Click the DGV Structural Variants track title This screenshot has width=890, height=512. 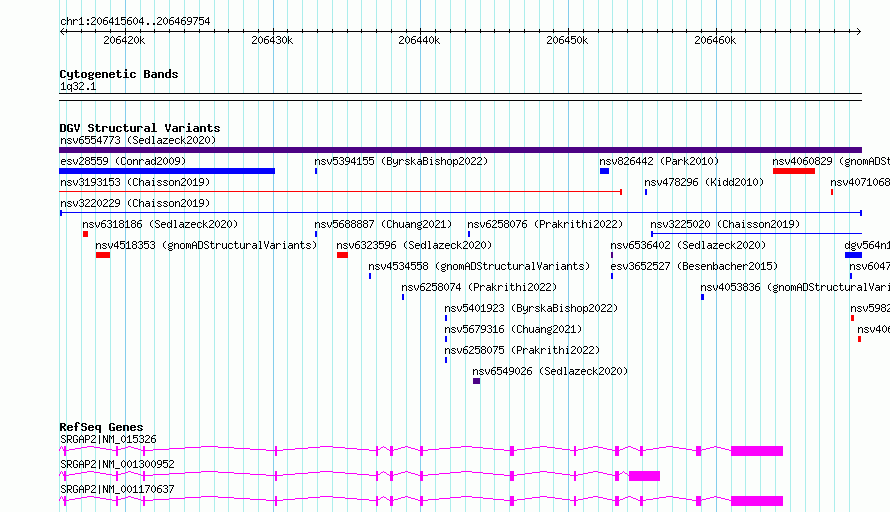click(x=140, y=128)
